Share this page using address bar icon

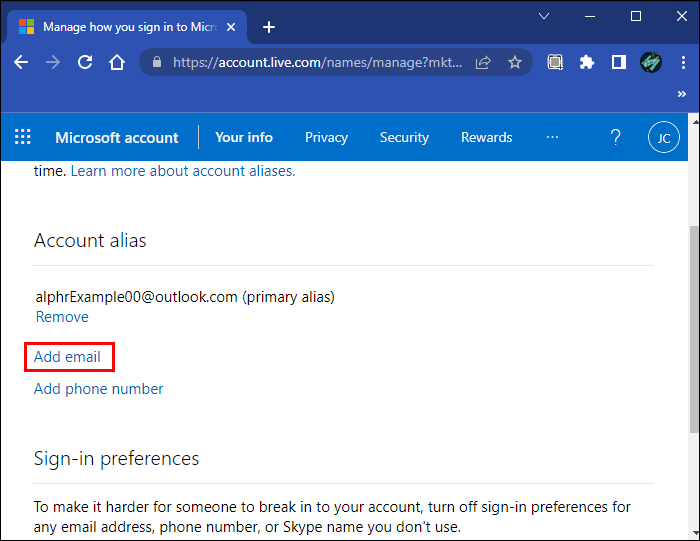coord(483,62)
